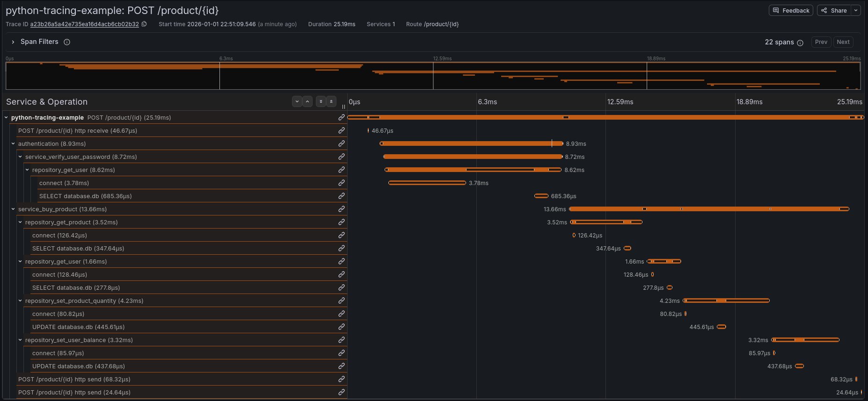Click the Next span button

(843, 42)
